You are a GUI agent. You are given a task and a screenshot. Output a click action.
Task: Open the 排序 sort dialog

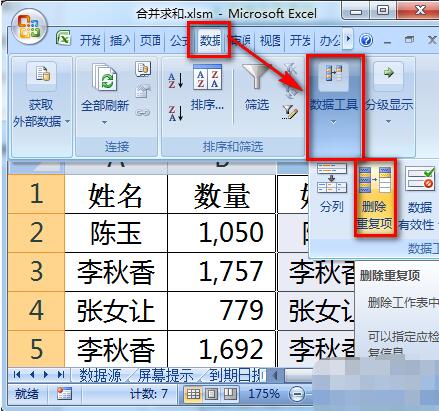207,87
